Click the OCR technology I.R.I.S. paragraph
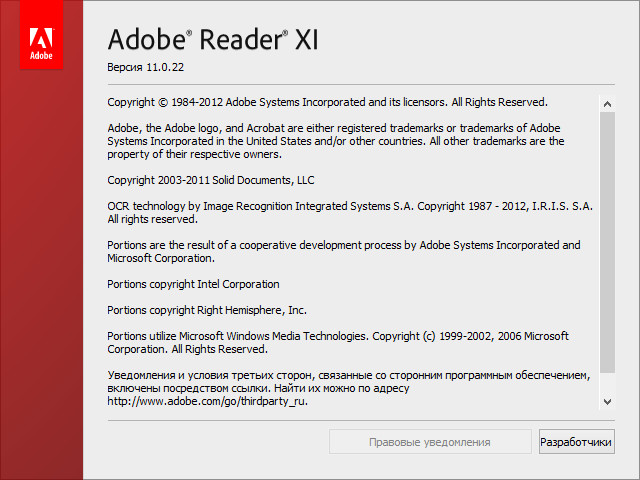The width and height of the screenshot is (640, 480). [x=349, y=212]
